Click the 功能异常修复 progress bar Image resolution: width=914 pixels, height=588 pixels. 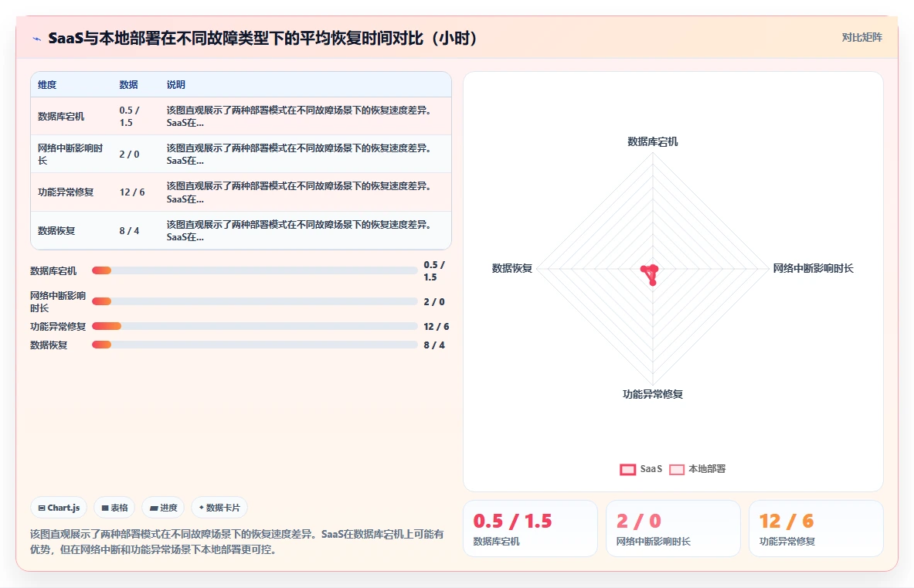[x=255, y=326]
